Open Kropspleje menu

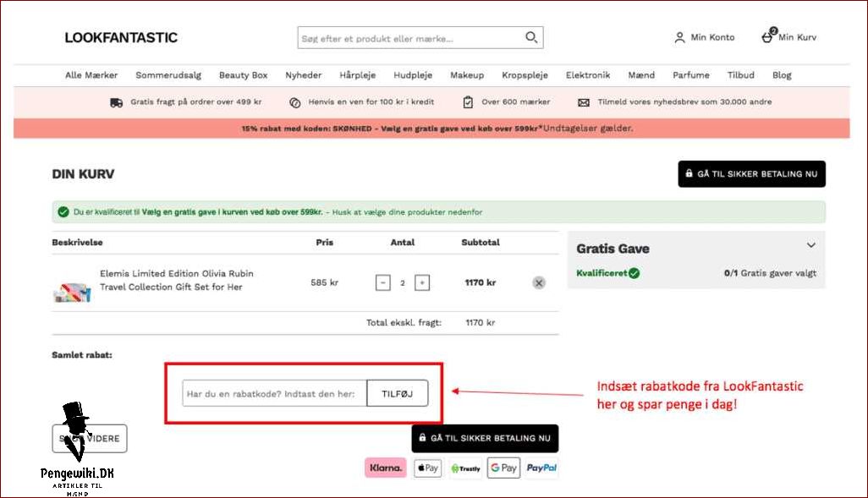[525, 75]
